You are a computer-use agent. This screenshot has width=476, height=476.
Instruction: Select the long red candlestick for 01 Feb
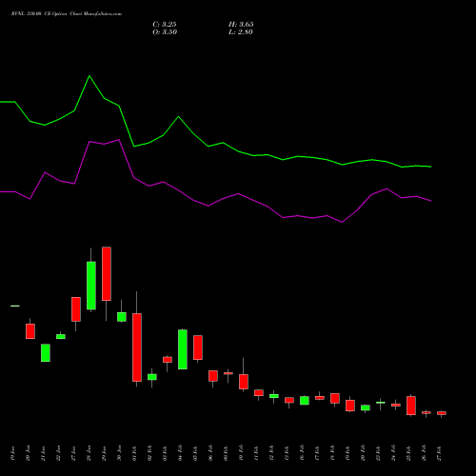click(x=137, y=347)
